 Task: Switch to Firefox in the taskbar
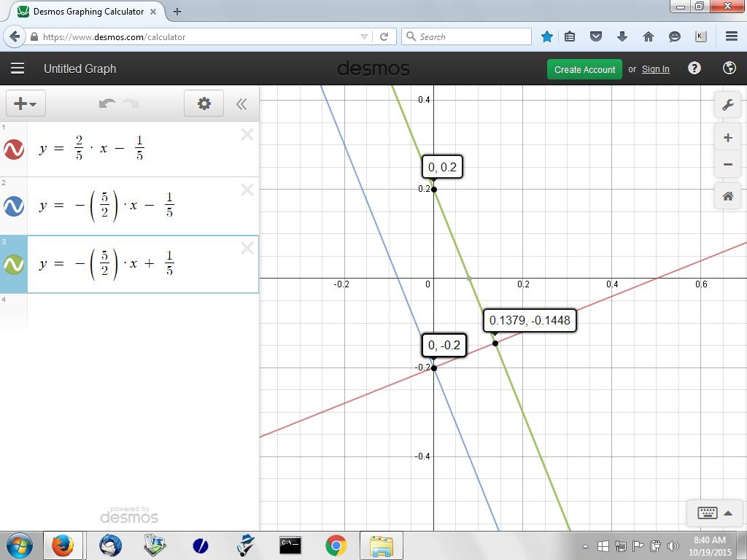(x=63, y=545)
